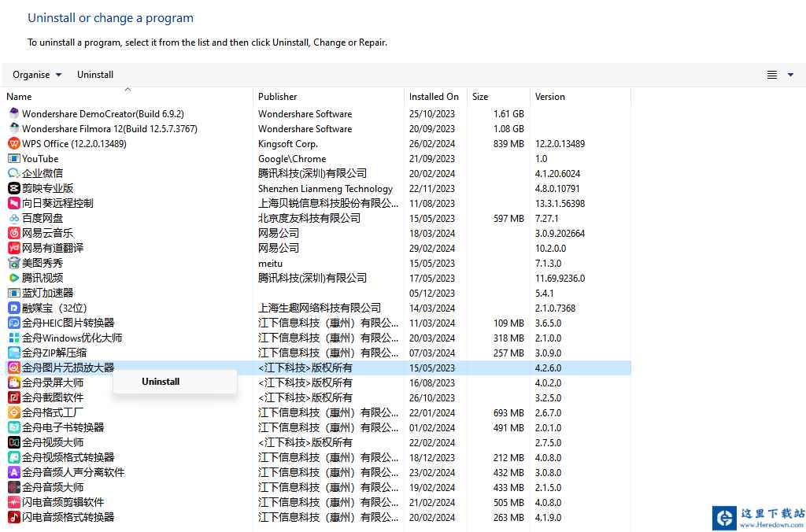Click the 向日葵远程控制 icon
Screen dimensions: 806x532
(x=14, y=203)
